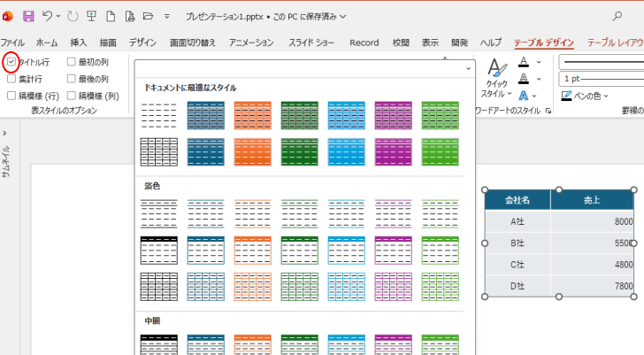
Task: Pick the black header style under 中間
Action: [159, 344]
